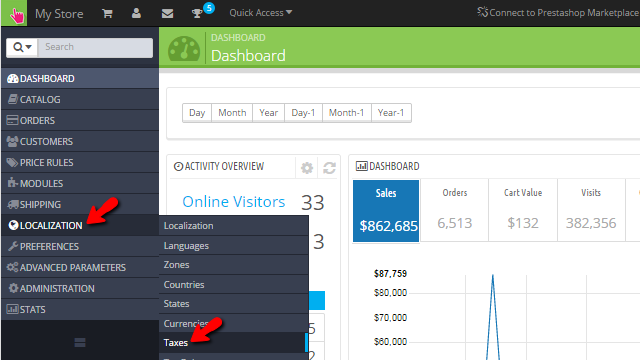Refresh the Activity Overview panel
This screenshot has height=360, width=640.
pos(329,167)
